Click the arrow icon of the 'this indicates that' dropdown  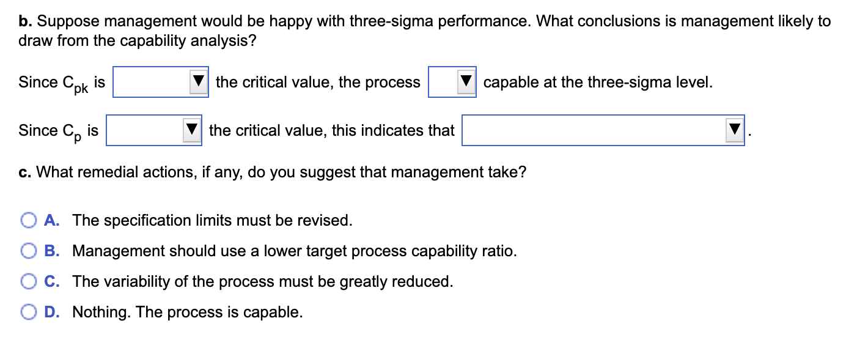[735, 130]
